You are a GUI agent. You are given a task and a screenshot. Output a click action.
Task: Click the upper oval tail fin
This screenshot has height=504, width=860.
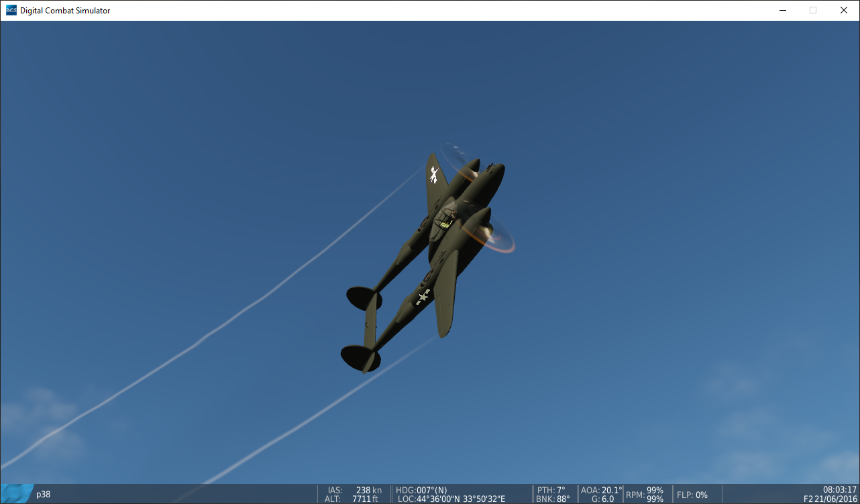tap(360, 298)
